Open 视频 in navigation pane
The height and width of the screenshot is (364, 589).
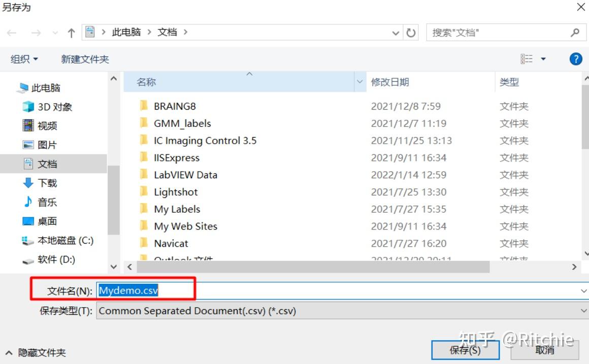point(47,126)
